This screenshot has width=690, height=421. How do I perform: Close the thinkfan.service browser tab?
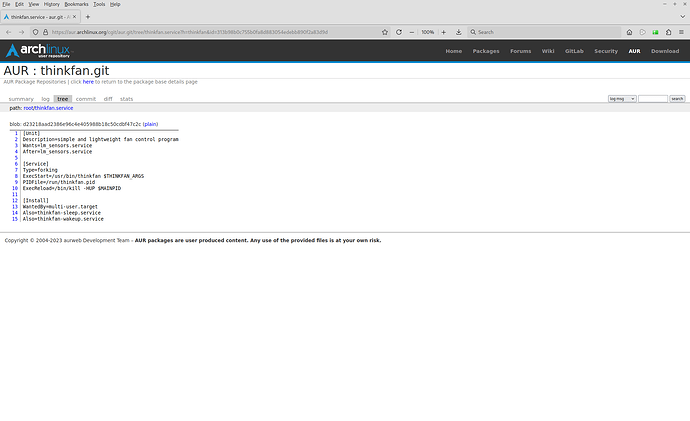click(x=74, y=17)
